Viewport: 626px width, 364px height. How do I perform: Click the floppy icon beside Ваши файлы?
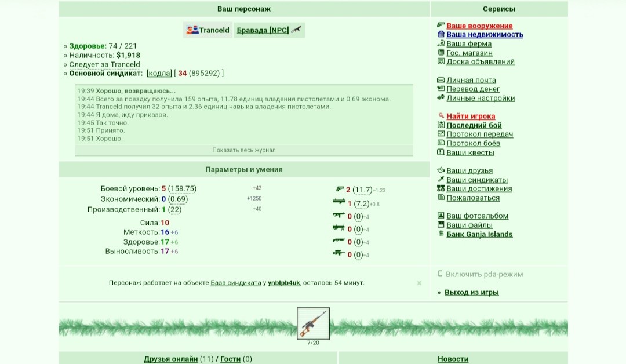(x=441, y=224)
